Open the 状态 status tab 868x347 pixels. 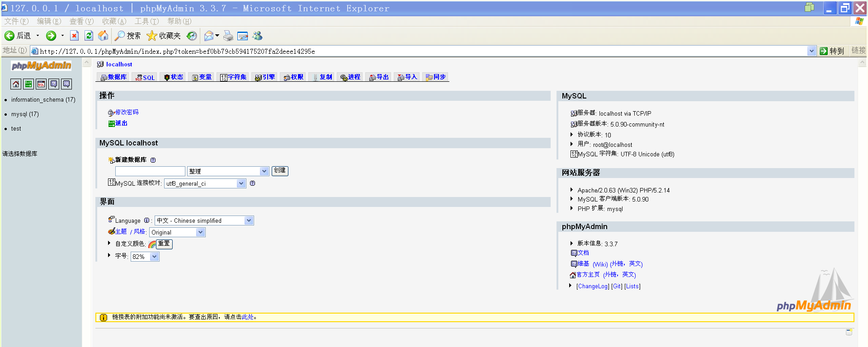click(173, 77)
